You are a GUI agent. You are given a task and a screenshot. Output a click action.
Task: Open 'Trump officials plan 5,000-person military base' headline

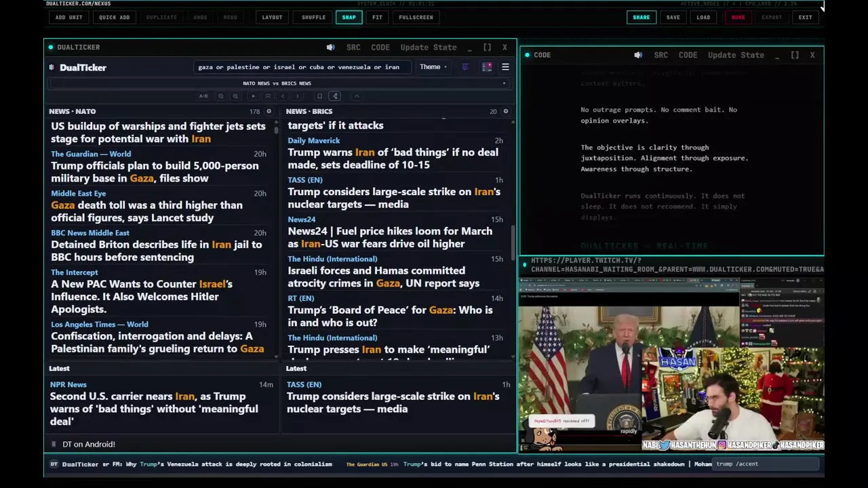tap(155, 172)
